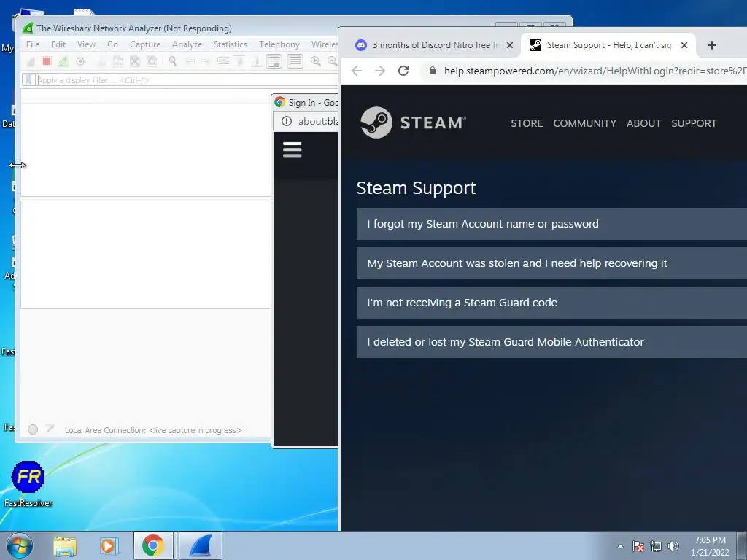The image size is (747, 560).
Task: Click Action Center flag tray icon
Action: click(x=638, y=546)
